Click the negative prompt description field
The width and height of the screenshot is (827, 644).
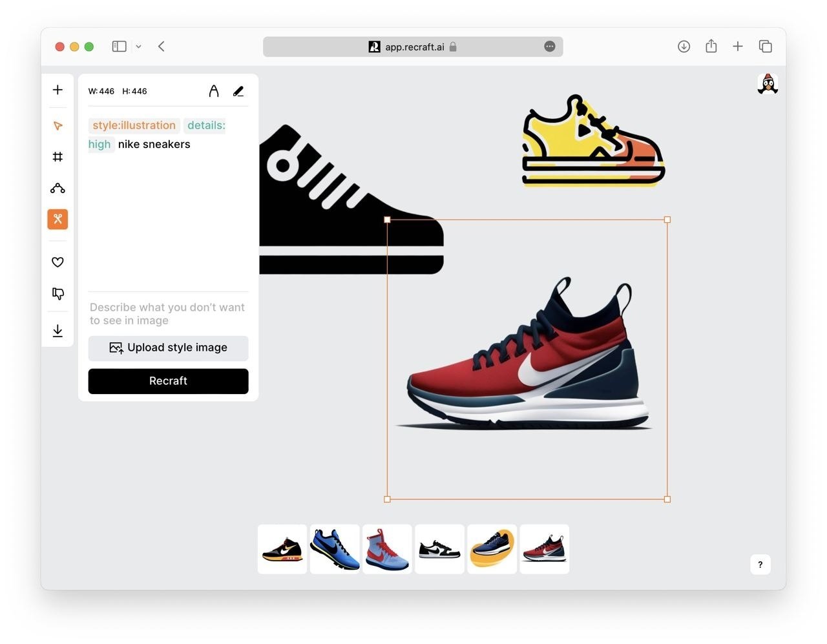pos(168,314)
